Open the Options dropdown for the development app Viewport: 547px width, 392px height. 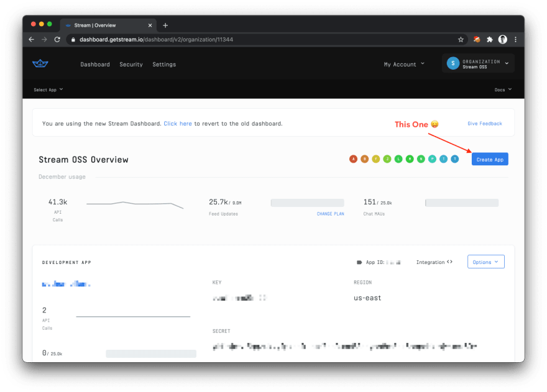click(486, 262)
